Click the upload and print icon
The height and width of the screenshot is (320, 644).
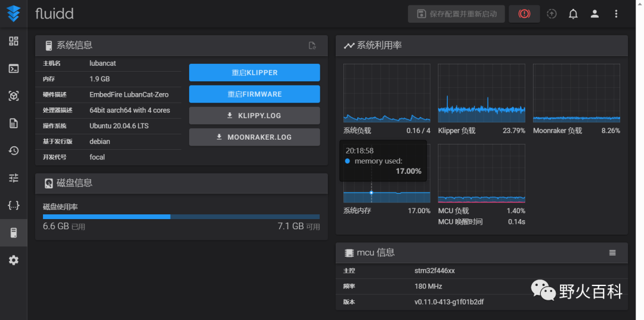(552, 14)
